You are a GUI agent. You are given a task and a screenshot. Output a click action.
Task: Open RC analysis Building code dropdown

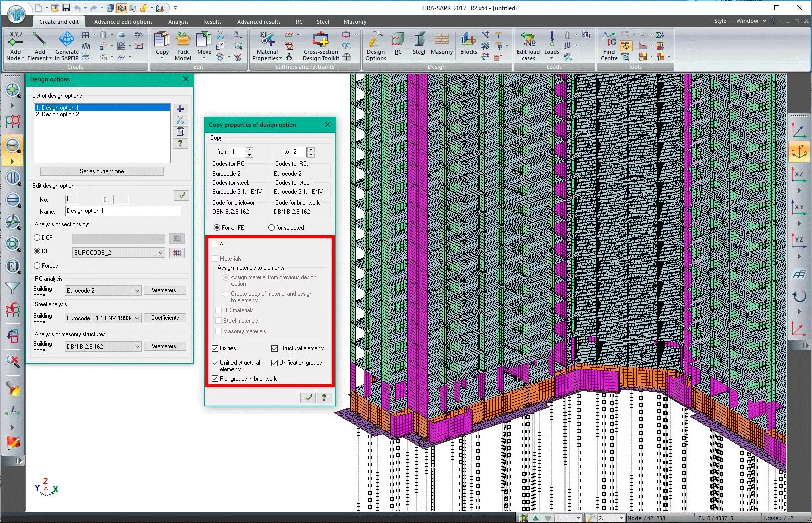click(103, 291)
